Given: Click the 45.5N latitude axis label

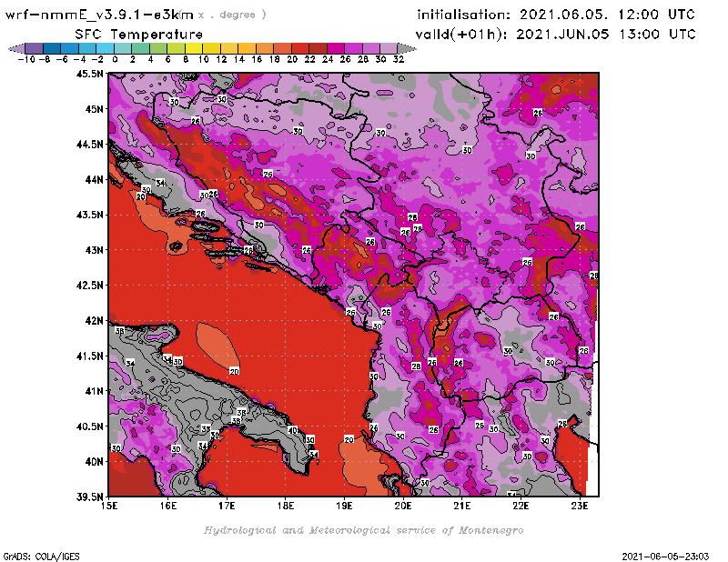Looking at the screenshot, I should coord(89,74).
